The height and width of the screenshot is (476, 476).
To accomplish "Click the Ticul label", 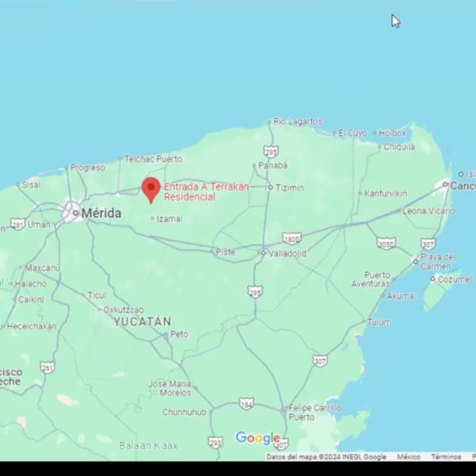I will point(97,295).
